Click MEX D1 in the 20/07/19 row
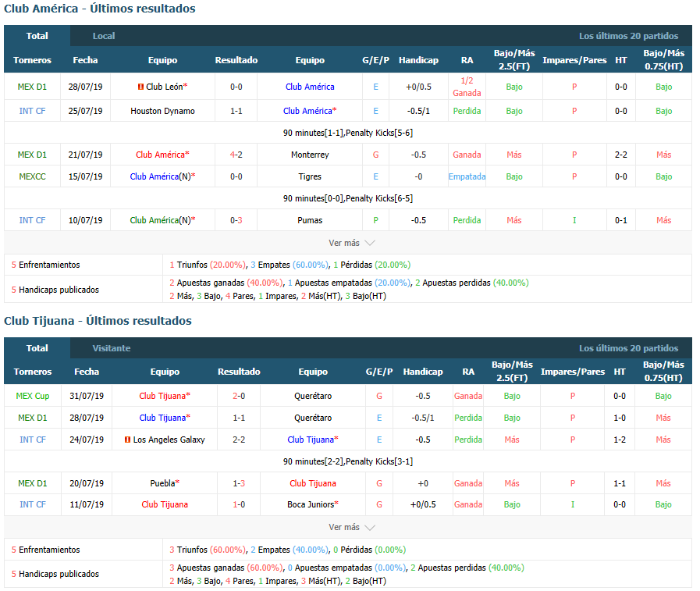This screenshot has width=700, height=591. click(x=33, y=483)
